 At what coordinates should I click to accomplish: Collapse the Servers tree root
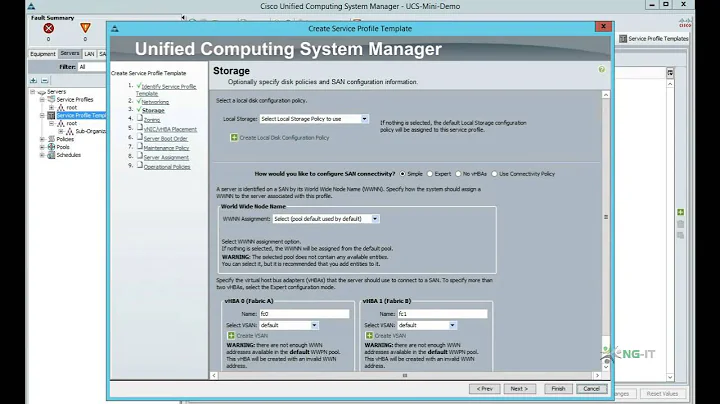point(33,92)
